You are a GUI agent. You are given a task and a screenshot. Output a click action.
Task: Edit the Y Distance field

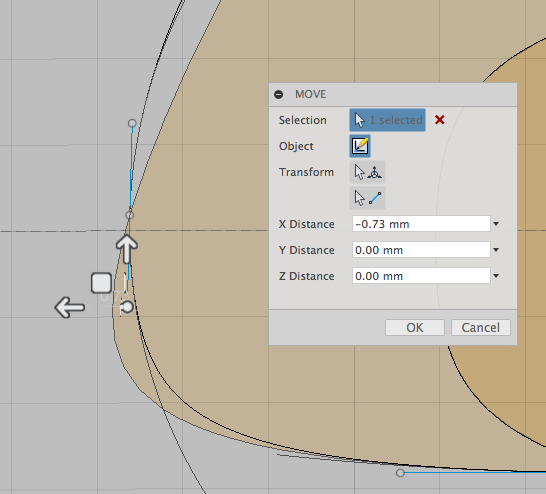(x=421, y=250)
